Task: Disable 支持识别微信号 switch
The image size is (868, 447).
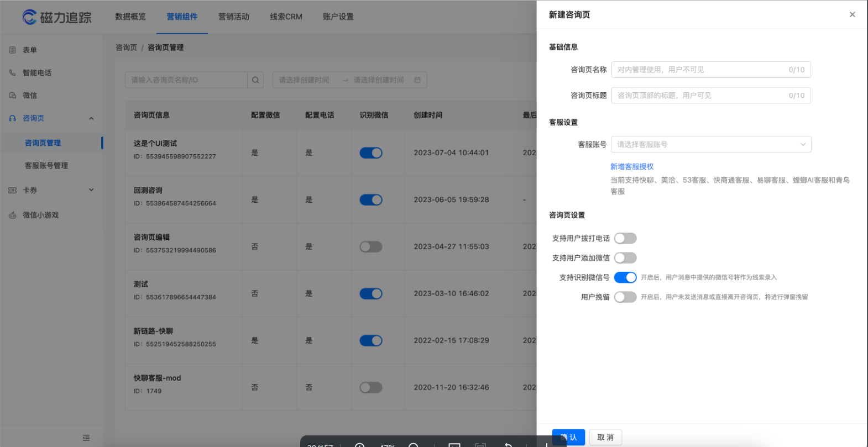Action: pos(625,277)
